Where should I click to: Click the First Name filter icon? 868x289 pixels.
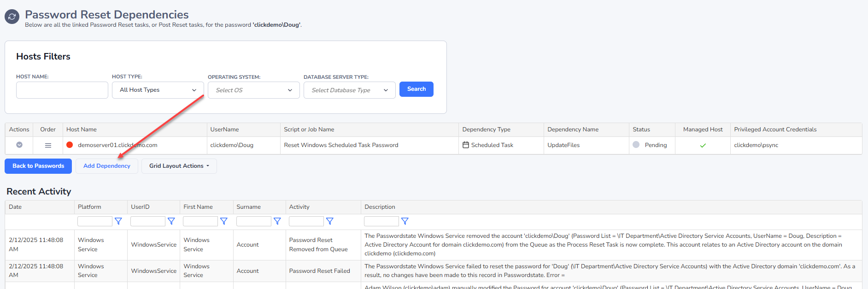pyautogui.click(x=224, y=221)
